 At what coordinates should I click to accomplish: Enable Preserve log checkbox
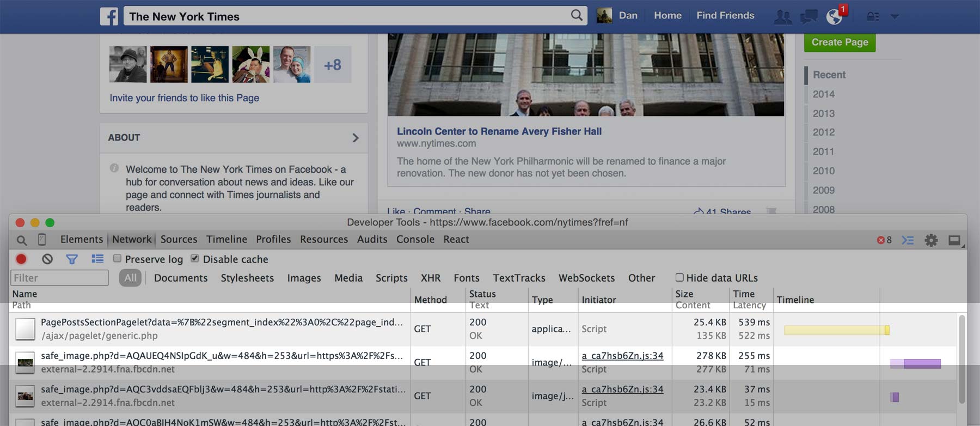click(x=117, y=258)
